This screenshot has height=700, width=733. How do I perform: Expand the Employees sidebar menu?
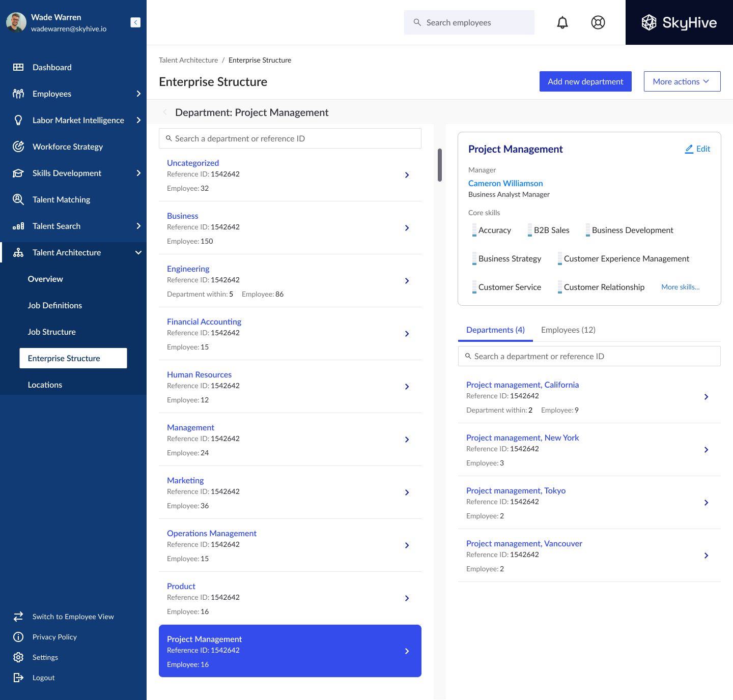coord(138,94)
